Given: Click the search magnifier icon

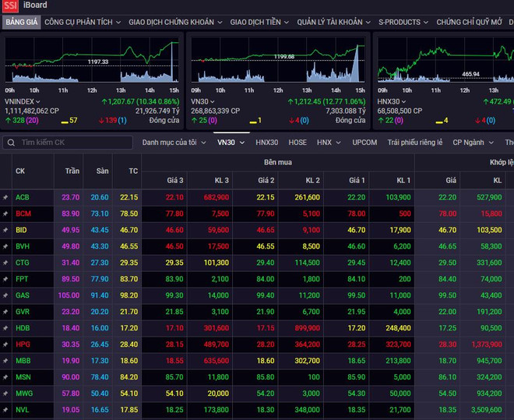Looking at the screenshot, I should pyautogui.click(x=11, y=143).
